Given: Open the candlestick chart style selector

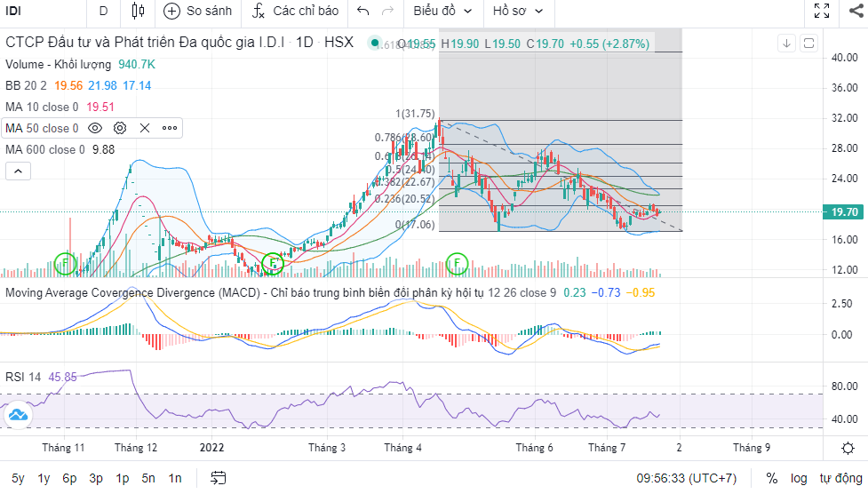Looking at the screenshot, I should (x=137, y=12).
